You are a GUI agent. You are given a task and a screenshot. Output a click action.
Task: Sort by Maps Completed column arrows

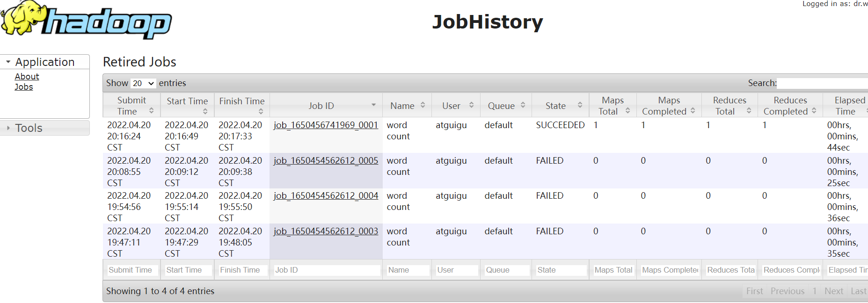pyautogui.click(x=693, y=111)
